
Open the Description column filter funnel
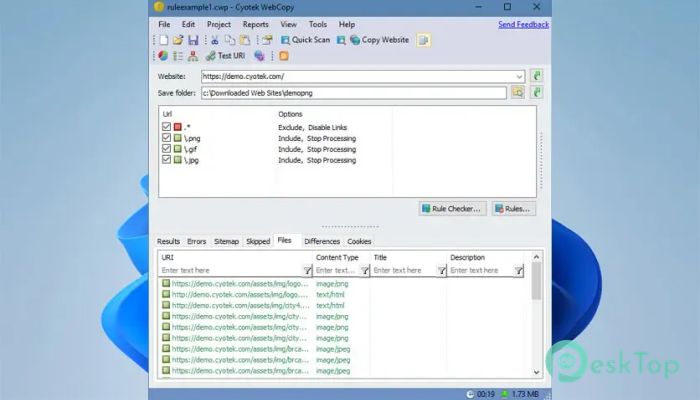pos(518,271)
